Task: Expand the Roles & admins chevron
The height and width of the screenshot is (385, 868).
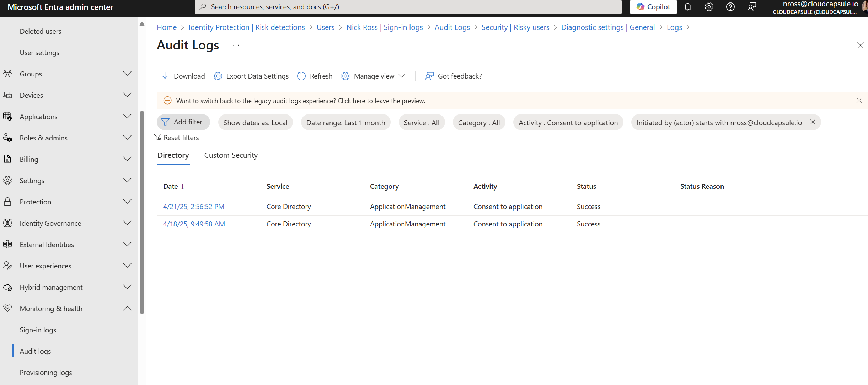Action: point(127,138)
